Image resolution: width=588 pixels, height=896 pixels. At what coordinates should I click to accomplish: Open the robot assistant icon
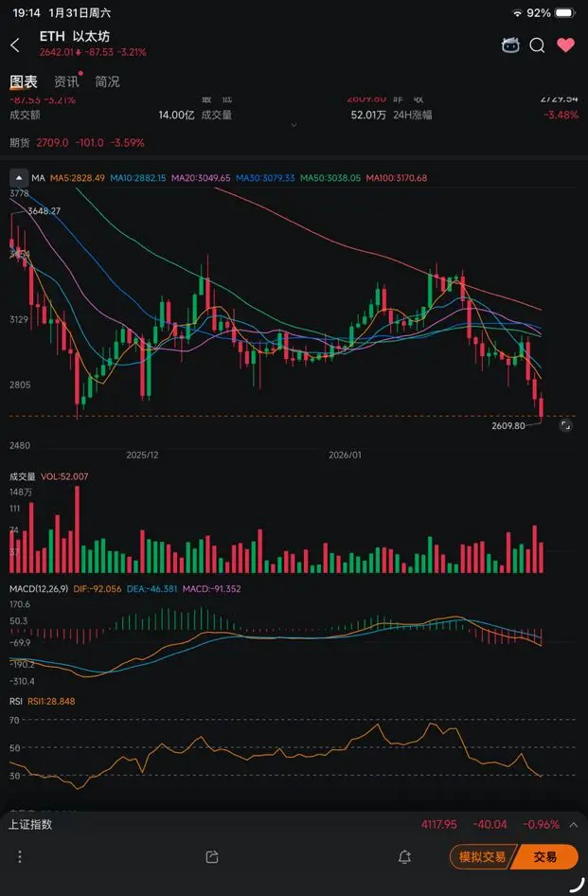pyautogui.click(x=510, y=45)
